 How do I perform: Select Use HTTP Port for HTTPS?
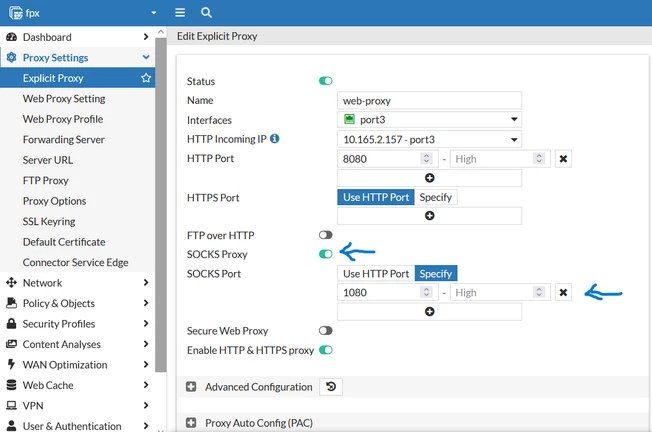coord(376,197)
